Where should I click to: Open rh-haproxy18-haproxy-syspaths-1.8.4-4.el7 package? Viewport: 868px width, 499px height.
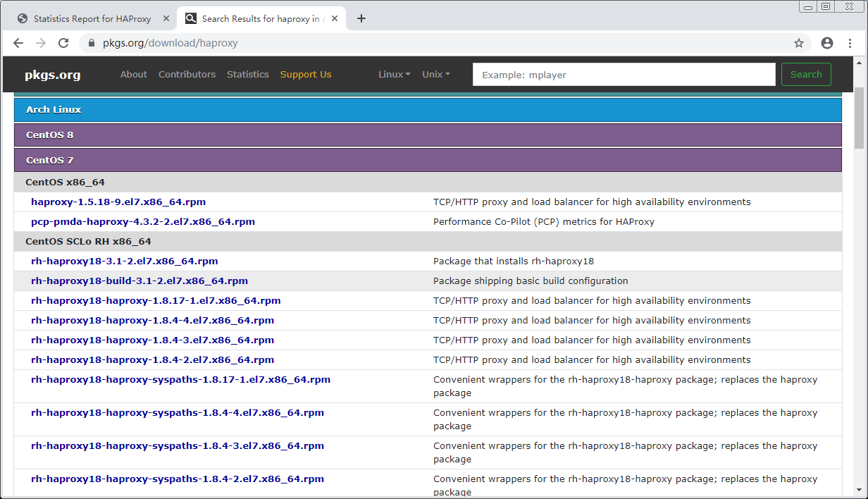click(x=178, y=413)
